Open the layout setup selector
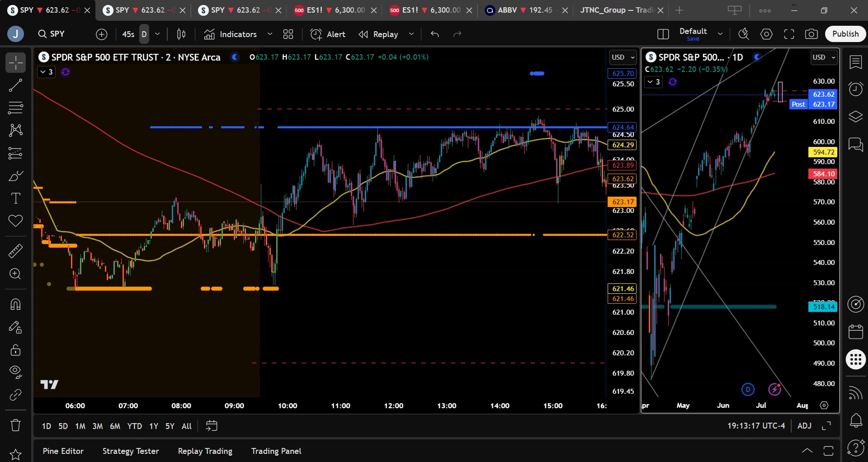Viewport: 868px width, 462px height. click(663, 34)
